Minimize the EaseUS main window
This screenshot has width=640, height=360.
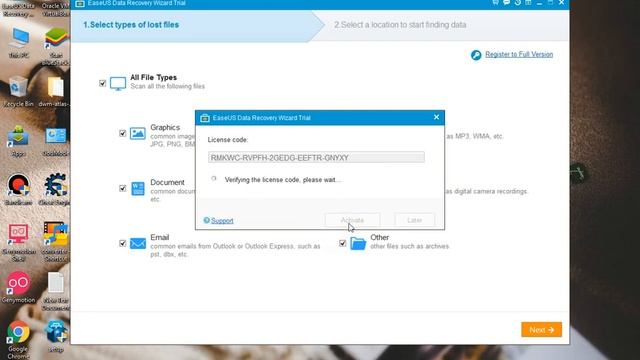click(540, 3)
